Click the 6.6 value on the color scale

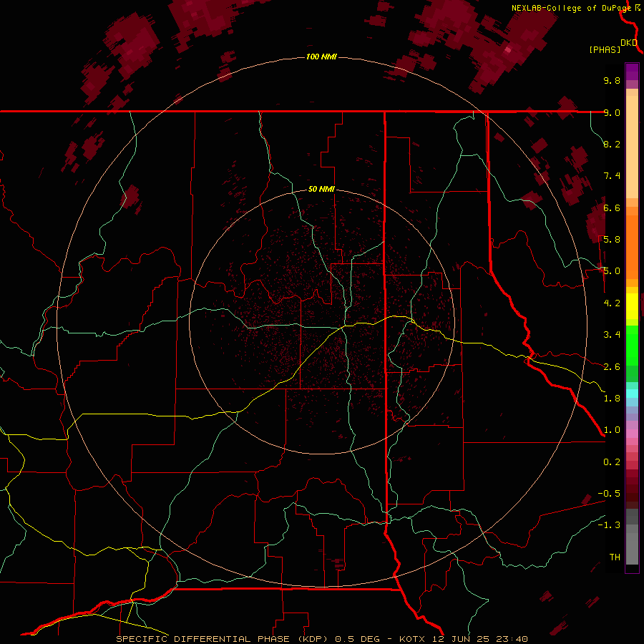point(612,208)
